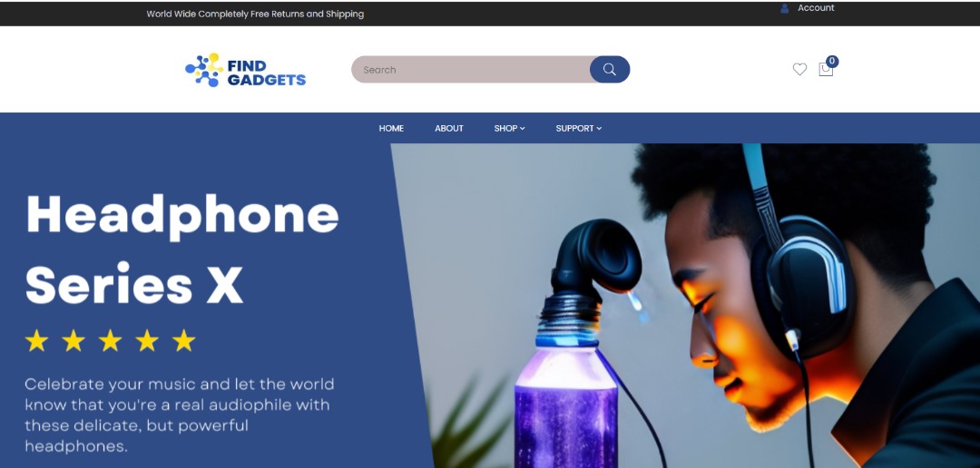This screenshot has width=980, height=468.
Task: Click the Account user icon
Action: (784, 8)
